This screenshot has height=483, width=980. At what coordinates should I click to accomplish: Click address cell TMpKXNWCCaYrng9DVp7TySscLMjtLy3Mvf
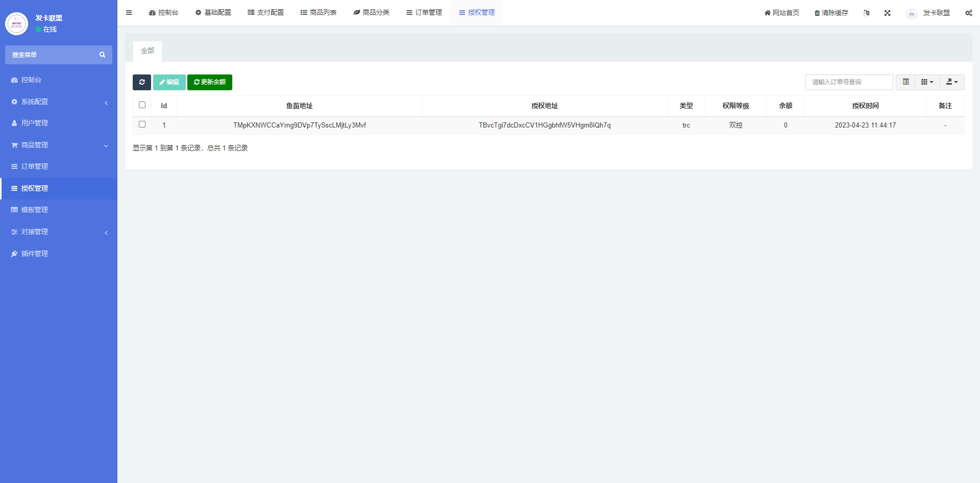300,125
